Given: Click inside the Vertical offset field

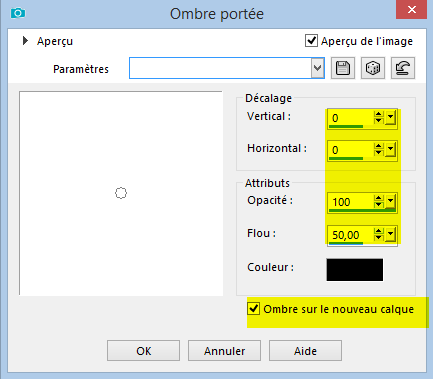Looking at the screenshot, I should coord(351,118).
